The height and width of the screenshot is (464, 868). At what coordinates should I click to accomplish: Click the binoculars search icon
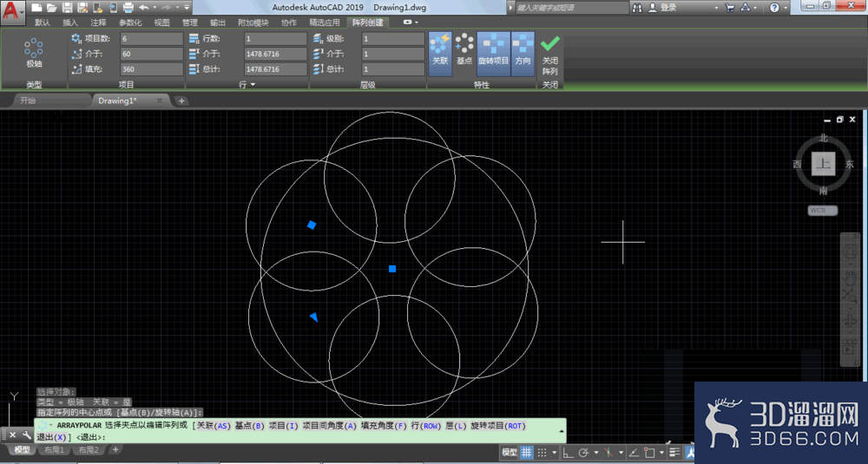637,8
